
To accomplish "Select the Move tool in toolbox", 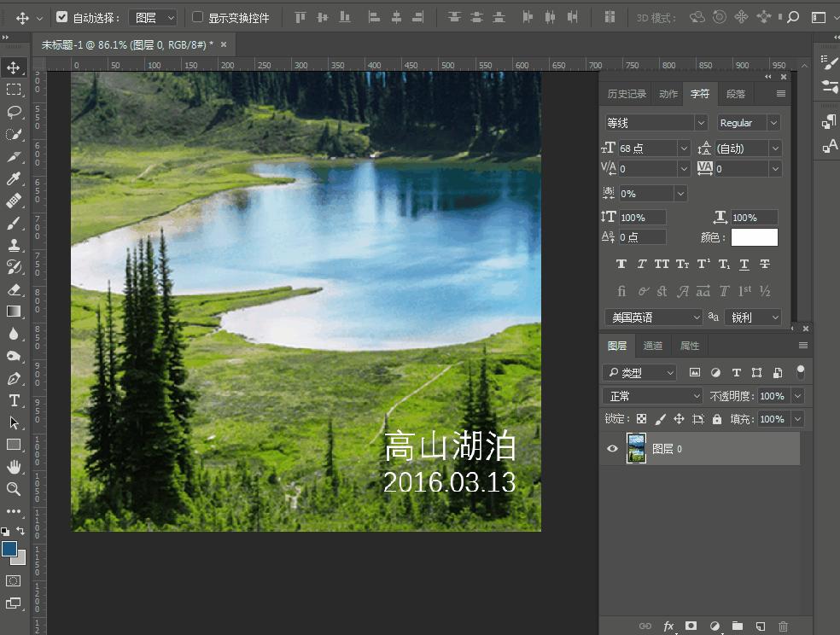I will point(14,67).
